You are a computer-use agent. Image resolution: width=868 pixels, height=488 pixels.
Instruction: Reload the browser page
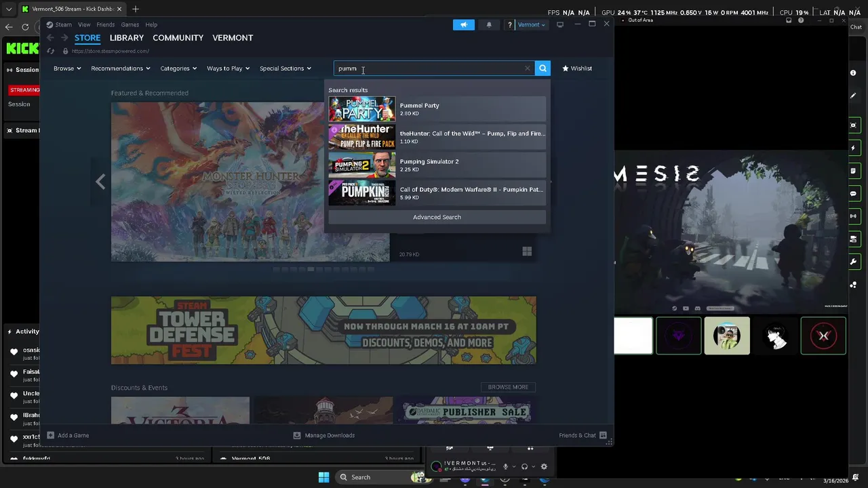point(25,27)
